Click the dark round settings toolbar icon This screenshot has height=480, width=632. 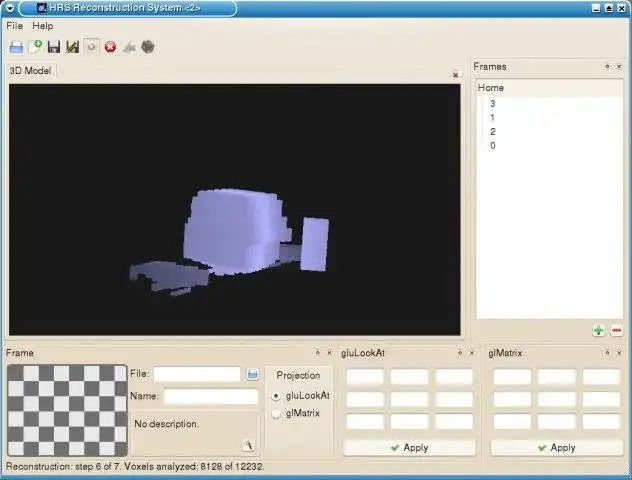pos(148,47)
